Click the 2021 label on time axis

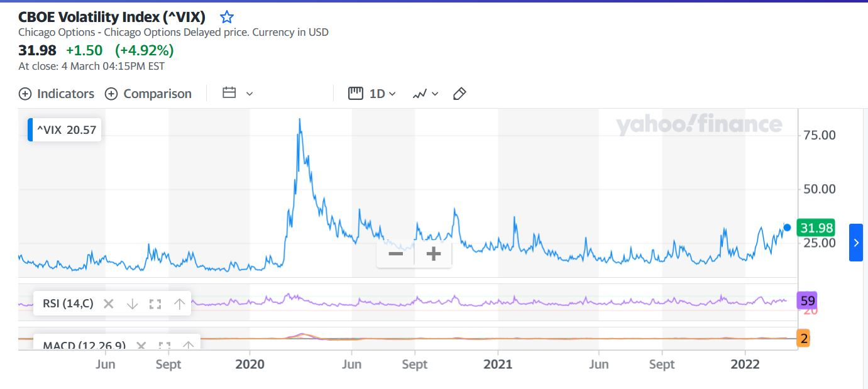[498, 364]
